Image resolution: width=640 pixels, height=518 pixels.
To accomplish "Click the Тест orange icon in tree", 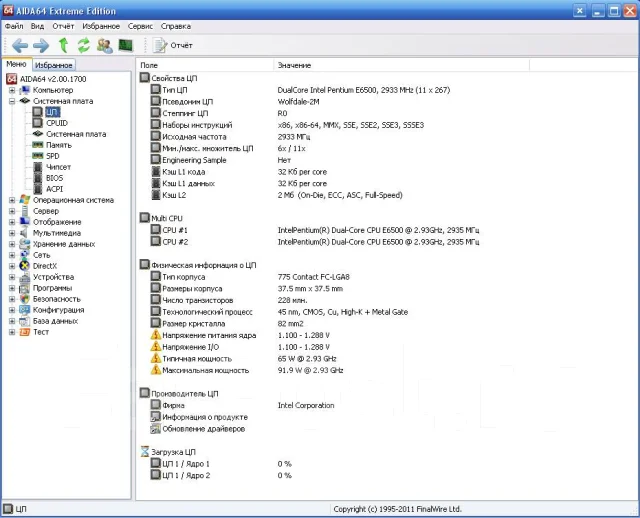I will point(25,332).
